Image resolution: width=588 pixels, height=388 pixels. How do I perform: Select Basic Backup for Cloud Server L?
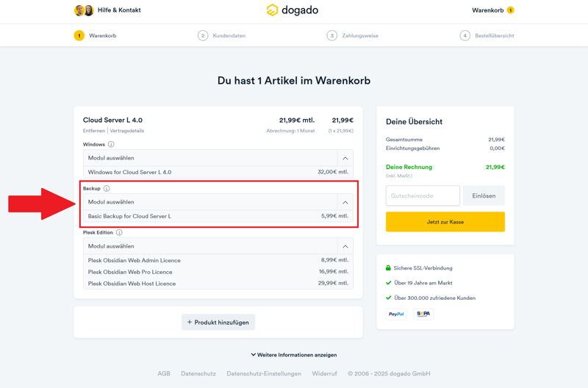pyautogui.click(x=218, y=217)
